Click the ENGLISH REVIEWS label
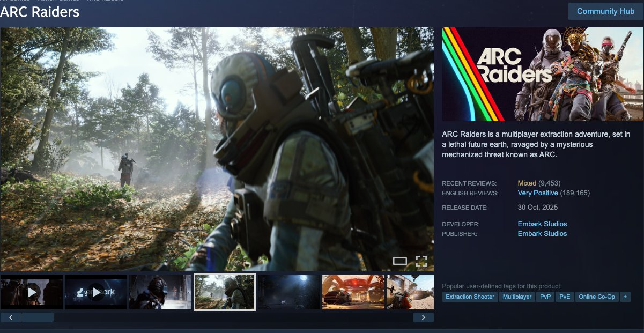 coord(470,193)
